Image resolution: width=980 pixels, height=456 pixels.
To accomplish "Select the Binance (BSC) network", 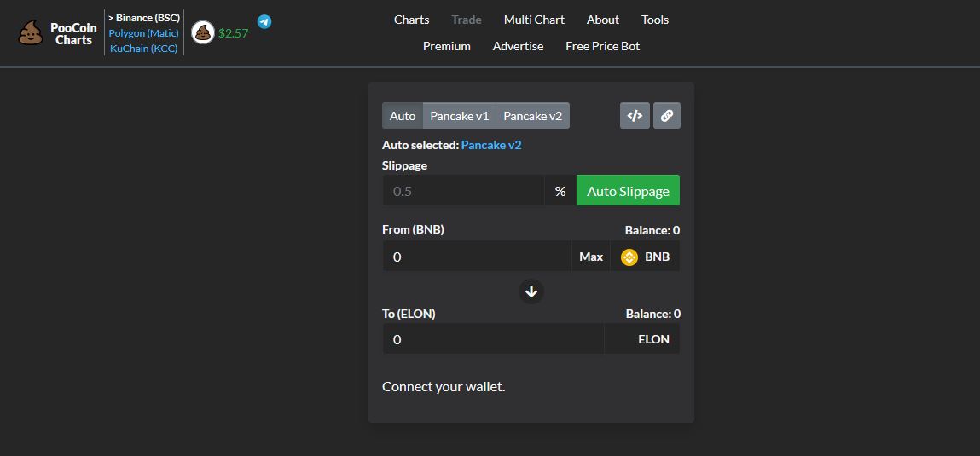I will [144, 18].
